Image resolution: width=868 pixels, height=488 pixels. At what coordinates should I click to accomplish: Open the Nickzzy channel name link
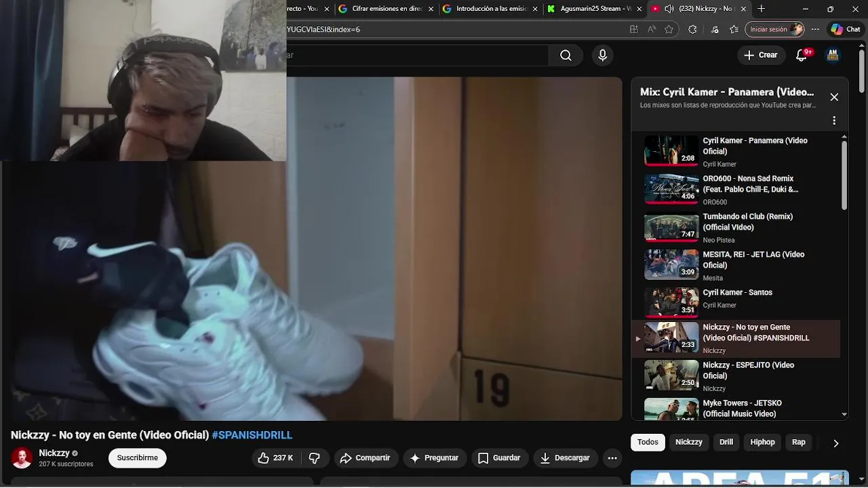[54, 453]
